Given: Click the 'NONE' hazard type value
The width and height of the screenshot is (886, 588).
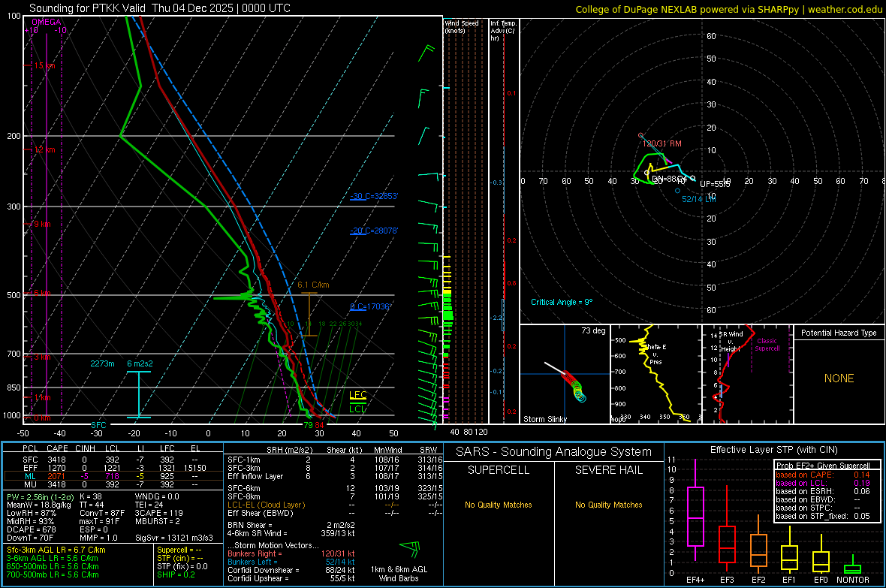Looking at the screenshot, I should (839, 378).
